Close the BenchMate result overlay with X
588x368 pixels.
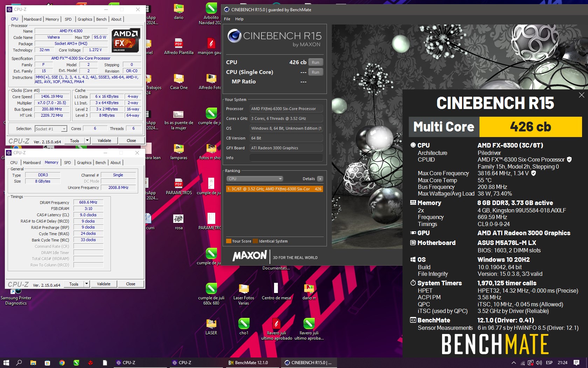[x=581, y=95]
